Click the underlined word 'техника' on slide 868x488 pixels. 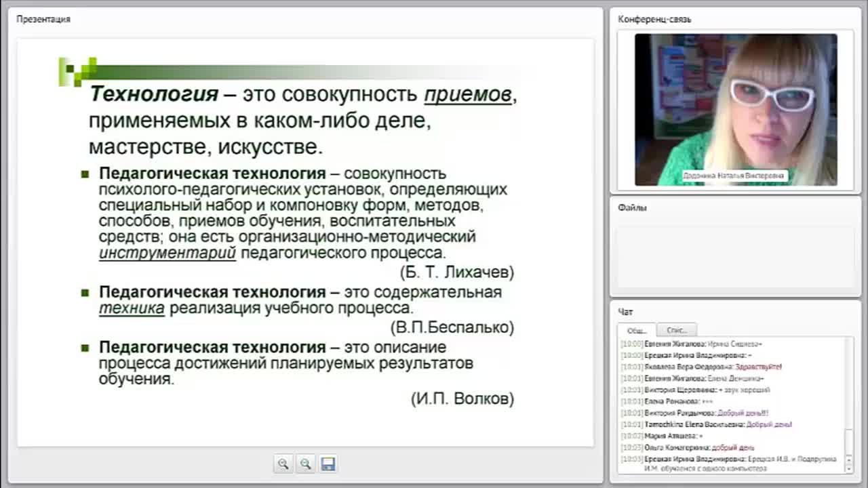(x=132, y=308)
